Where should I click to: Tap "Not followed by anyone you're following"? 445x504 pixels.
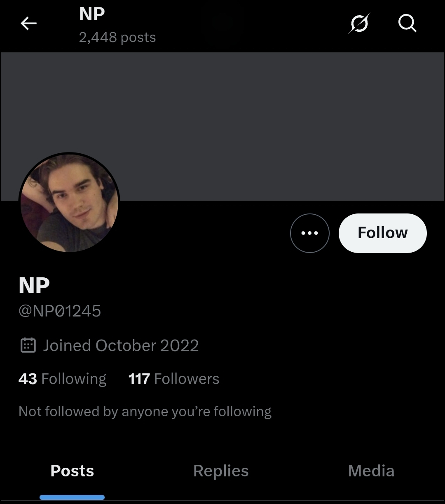(145, 411)
